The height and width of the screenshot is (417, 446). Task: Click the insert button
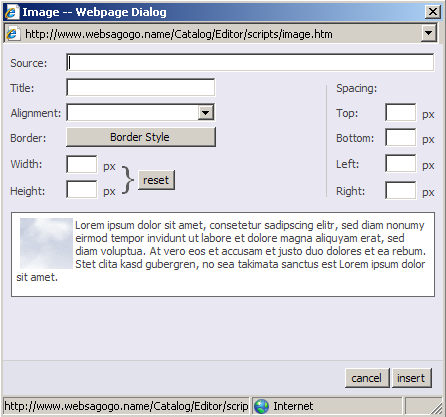point(412,378)
